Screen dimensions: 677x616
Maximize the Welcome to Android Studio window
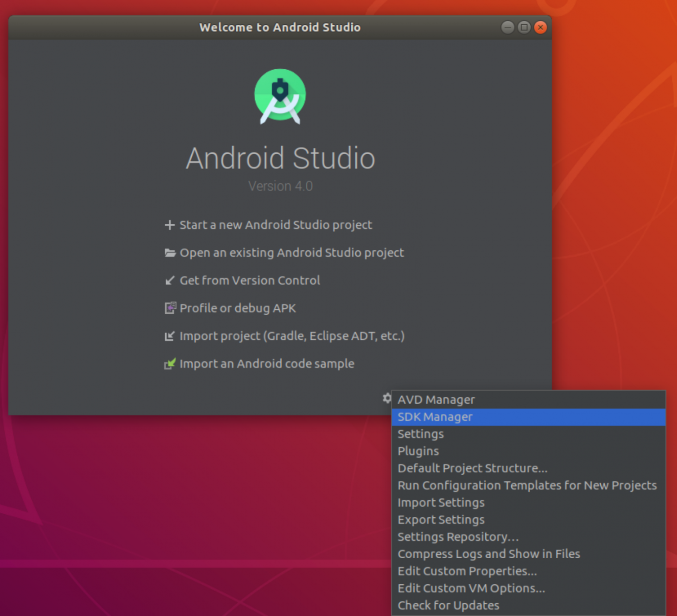[x=524, y=27]
